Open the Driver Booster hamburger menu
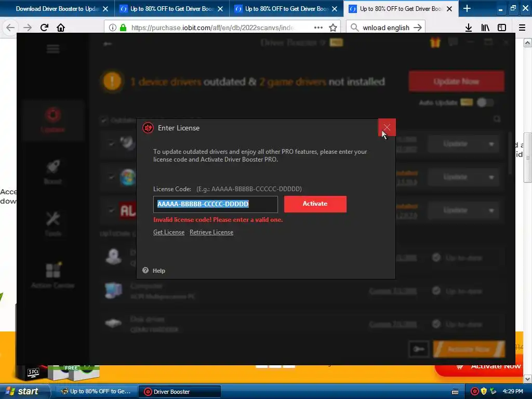 pyautogui.click(x=53, y=49)
